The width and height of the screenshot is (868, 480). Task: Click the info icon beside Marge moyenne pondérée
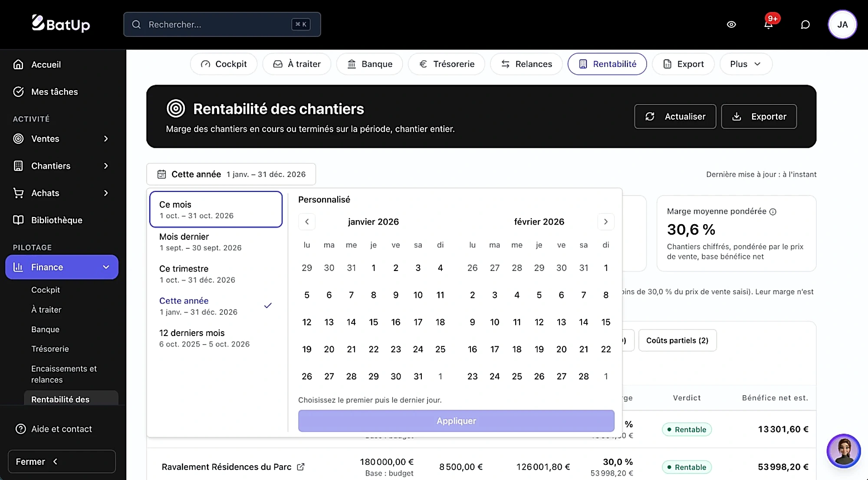click(x=773, y=212)
